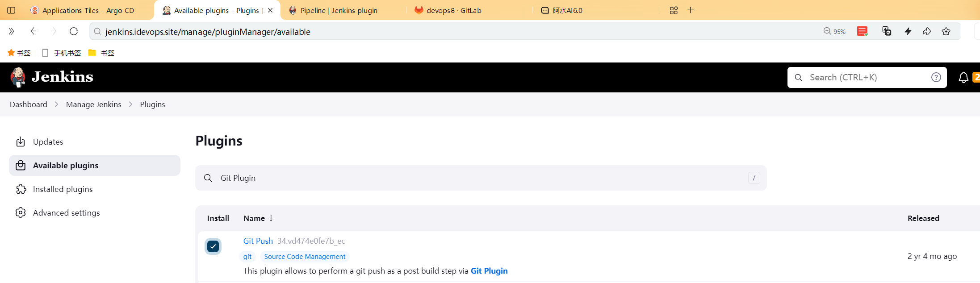
Task: Expand chevron after Dashboard breadcrumb
Action: tap(57, 104)
